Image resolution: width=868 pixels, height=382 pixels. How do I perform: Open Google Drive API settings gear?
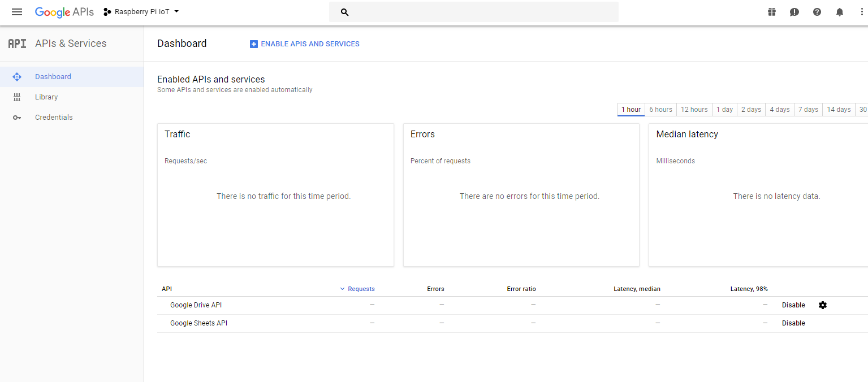[823, 305]
